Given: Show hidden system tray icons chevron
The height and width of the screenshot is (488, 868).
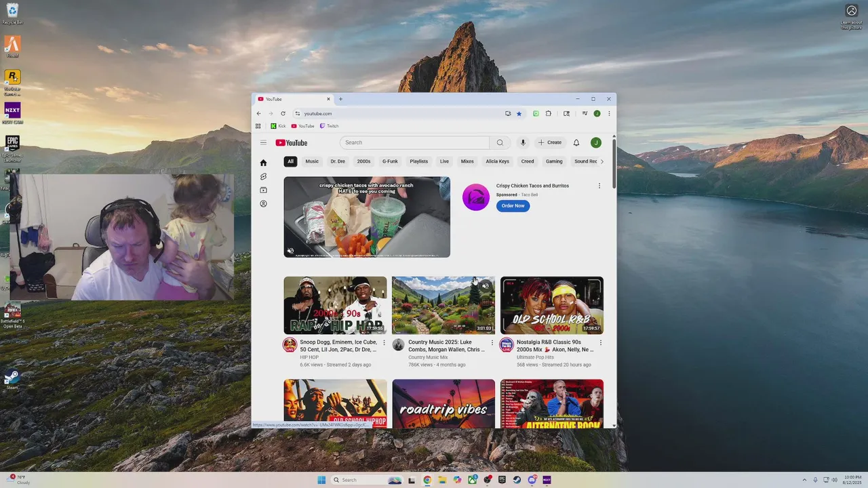Looking at the screenshot, I should 804,480.
